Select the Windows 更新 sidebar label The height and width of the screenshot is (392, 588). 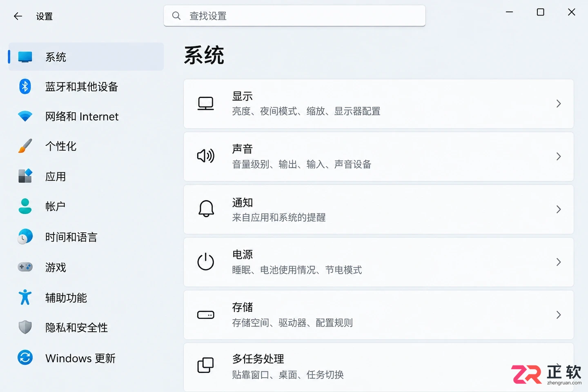click(x=80, y=358)
